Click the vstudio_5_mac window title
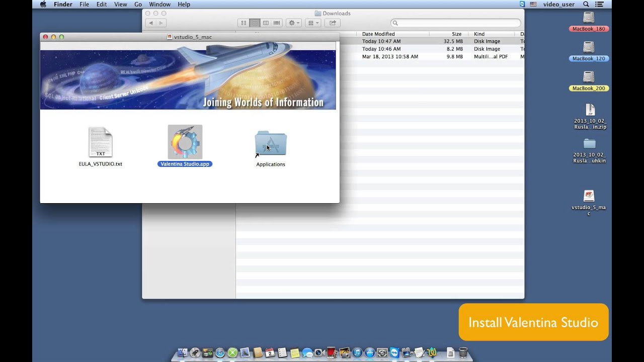The height and width of the screenshot is (362, 644). (x=193, y=37)
